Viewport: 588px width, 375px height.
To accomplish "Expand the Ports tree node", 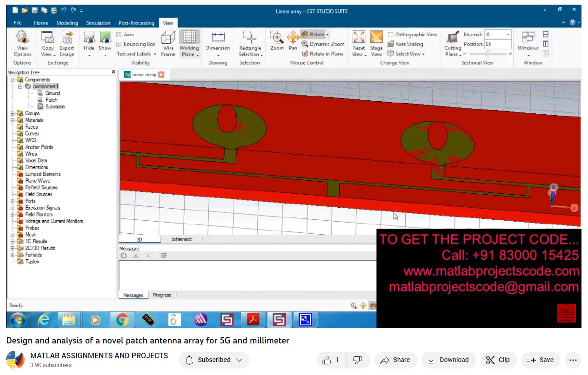I will click(x=12, y=201).
